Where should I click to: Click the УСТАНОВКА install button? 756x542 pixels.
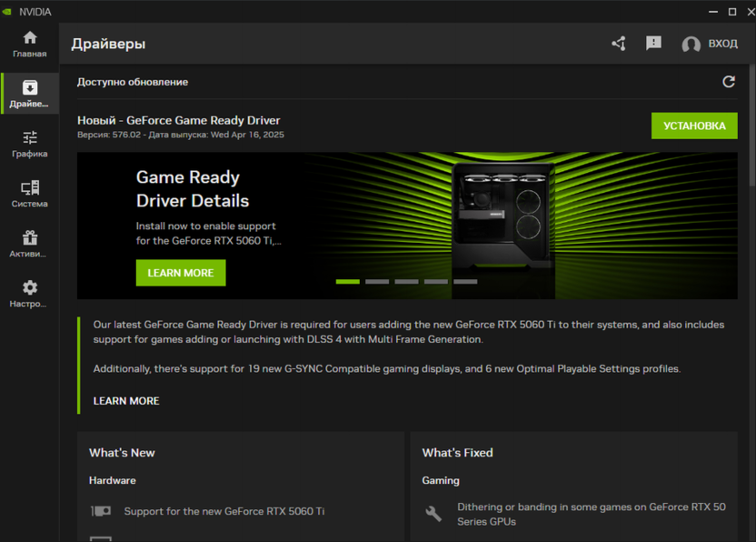point(694,126)
